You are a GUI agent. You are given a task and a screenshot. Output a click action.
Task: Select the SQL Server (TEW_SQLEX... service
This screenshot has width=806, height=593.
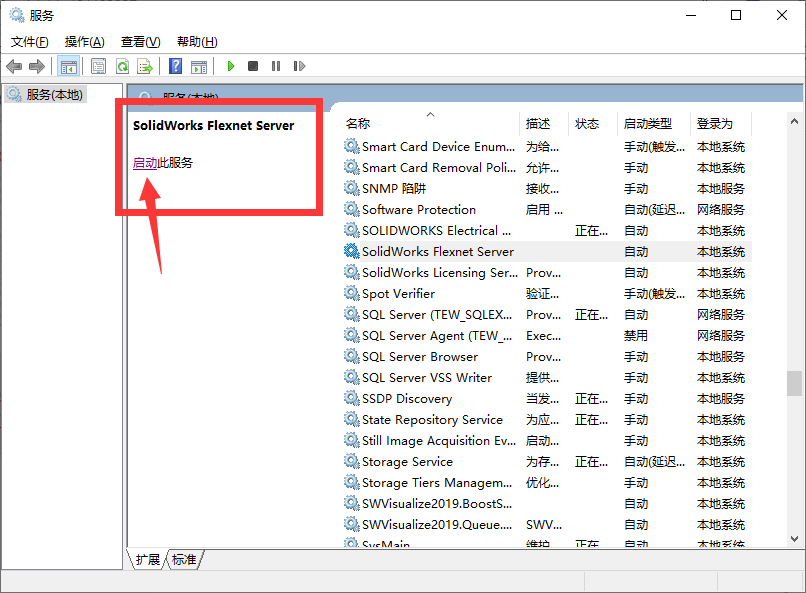tap(547, 315)
